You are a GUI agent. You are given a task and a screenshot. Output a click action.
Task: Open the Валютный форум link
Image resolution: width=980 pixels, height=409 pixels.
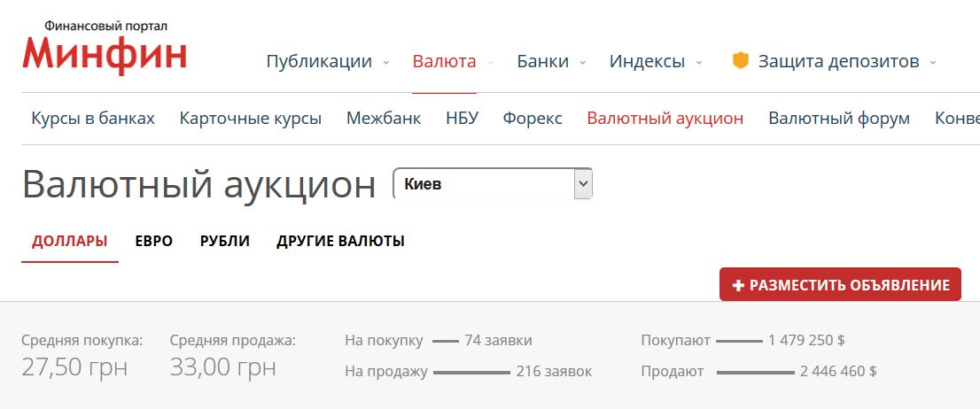[x=839, y=119]
